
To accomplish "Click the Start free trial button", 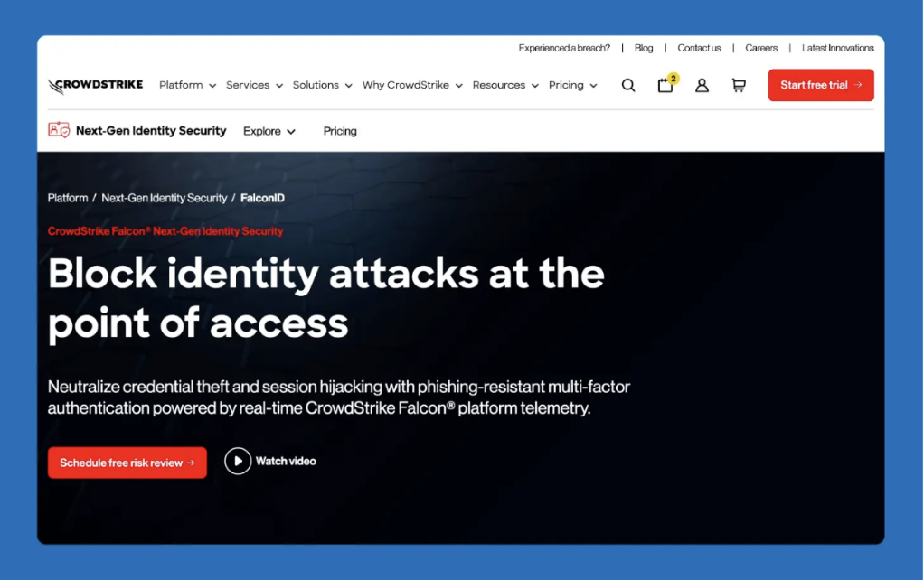I will tap(820, 85).
